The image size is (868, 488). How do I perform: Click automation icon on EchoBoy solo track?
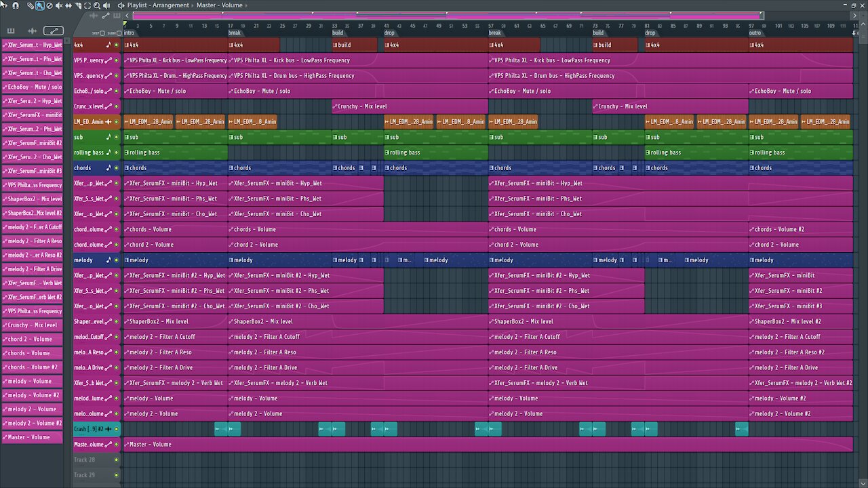tap(108, 91)
